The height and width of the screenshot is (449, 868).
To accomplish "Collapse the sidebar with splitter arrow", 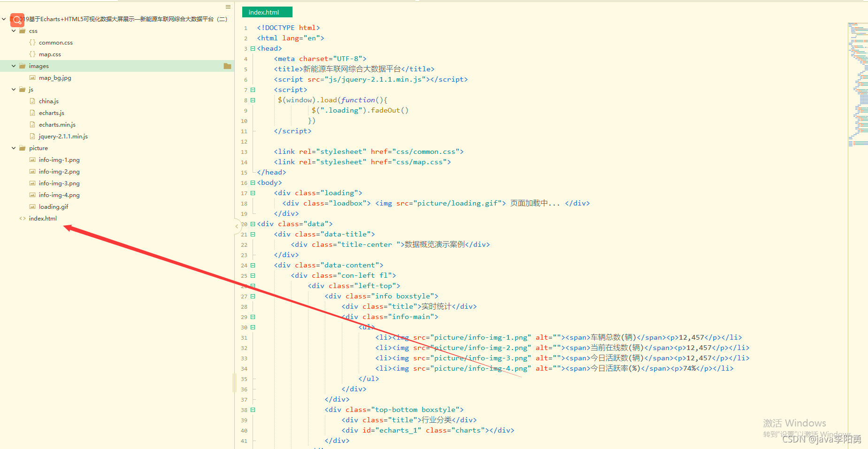I will click(x=237, y=226).
